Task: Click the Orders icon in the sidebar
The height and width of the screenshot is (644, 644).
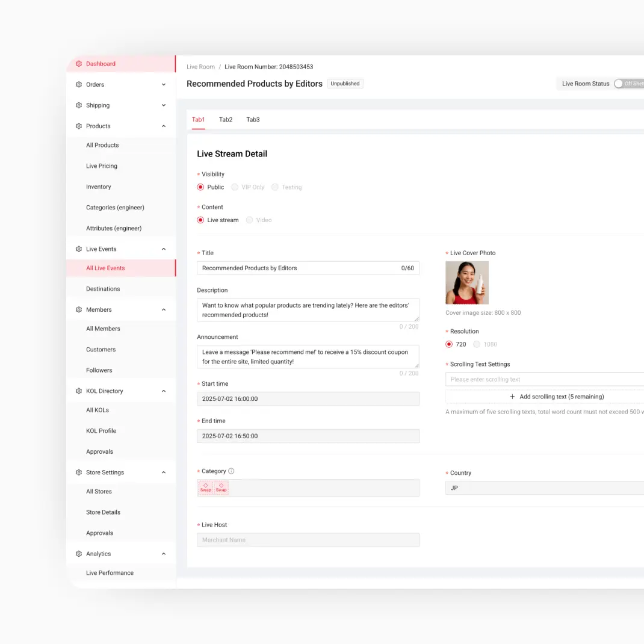Action: pos(78,84)
